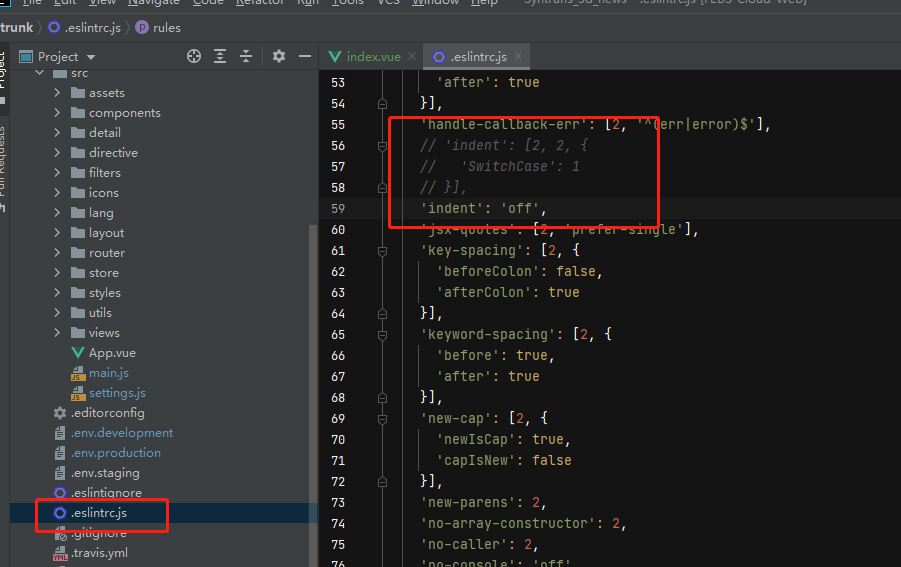Hide the Project panel with minus icon

[x=305, y=56]
